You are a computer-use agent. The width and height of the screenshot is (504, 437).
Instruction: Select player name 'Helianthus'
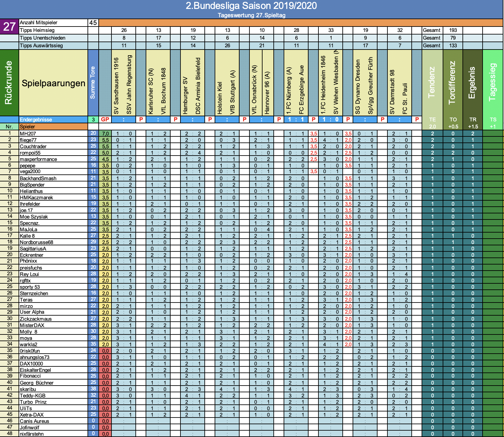[x=31, y=191]
